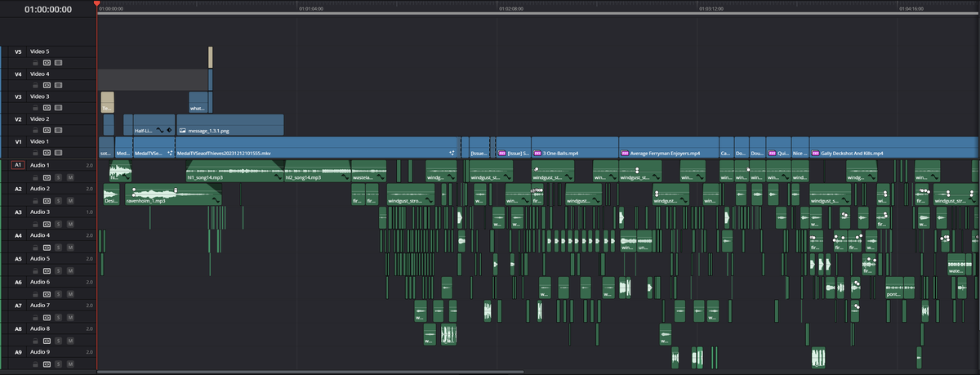Click the A2 track destination label
980x375 pixels.
(x=18, y=189)
